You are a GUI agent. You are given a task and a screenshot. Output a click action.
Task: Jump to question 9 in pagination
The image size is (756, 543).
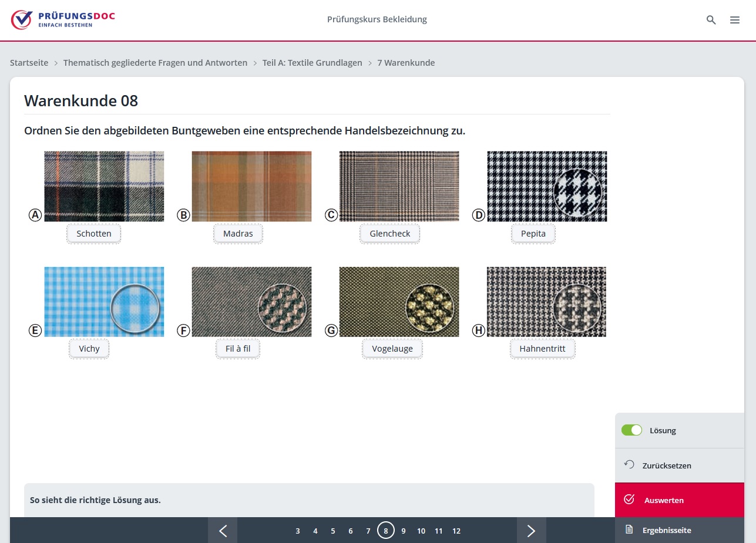[x=404, y=531]
